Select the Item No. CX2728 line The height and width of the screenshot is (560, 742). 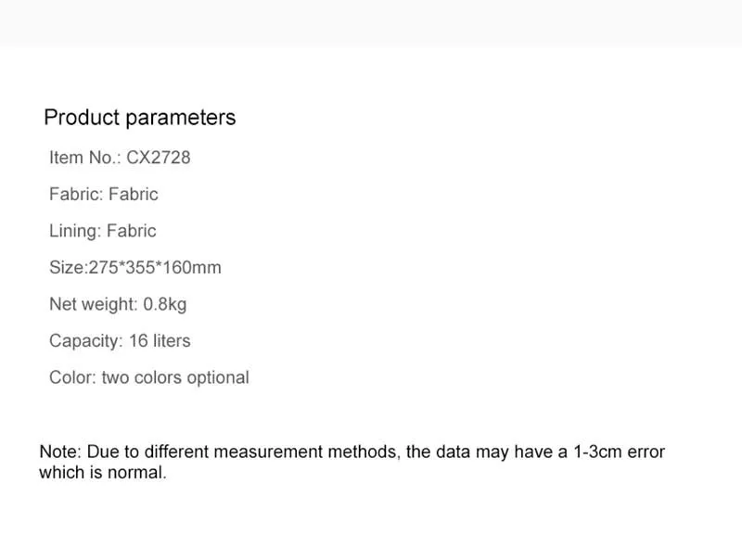[x=120, y=158]
